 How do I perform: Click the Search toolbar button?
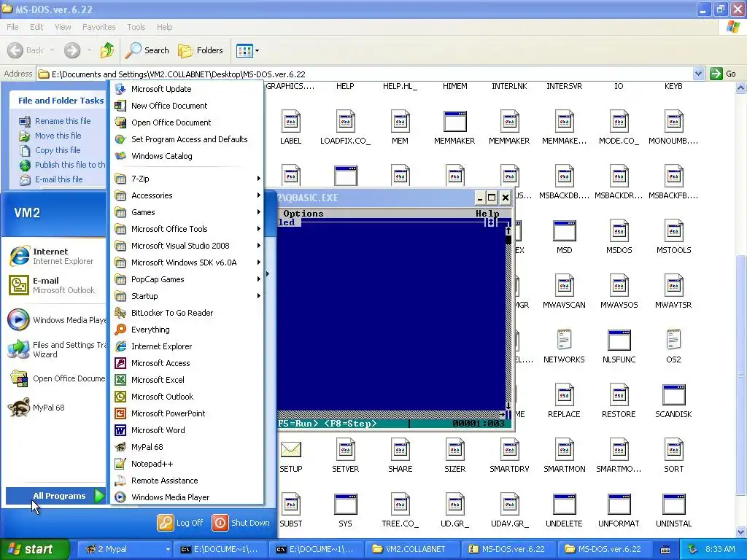(147, 50)
